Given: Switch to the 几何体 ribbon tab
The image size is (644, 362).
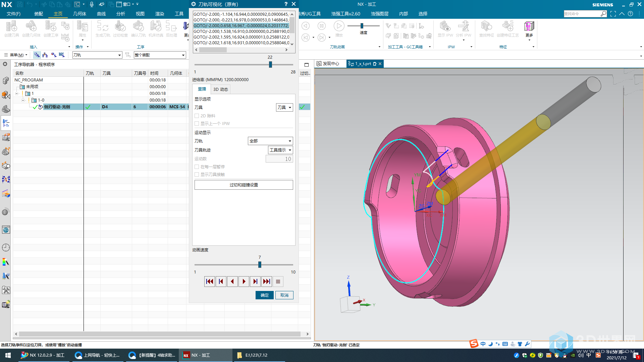Looking at the screenshot, I should click(79, 14).
